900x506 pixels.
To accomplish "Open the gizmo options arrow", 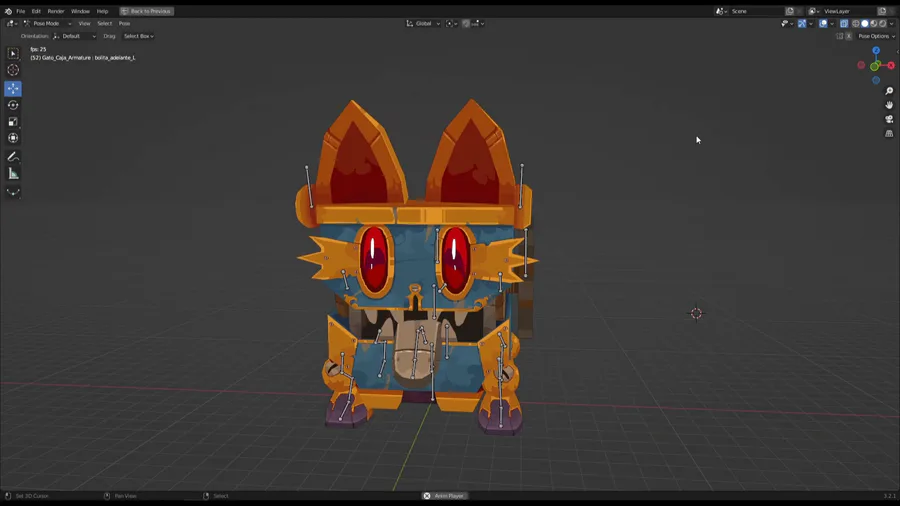I will [x=810, y=24].
